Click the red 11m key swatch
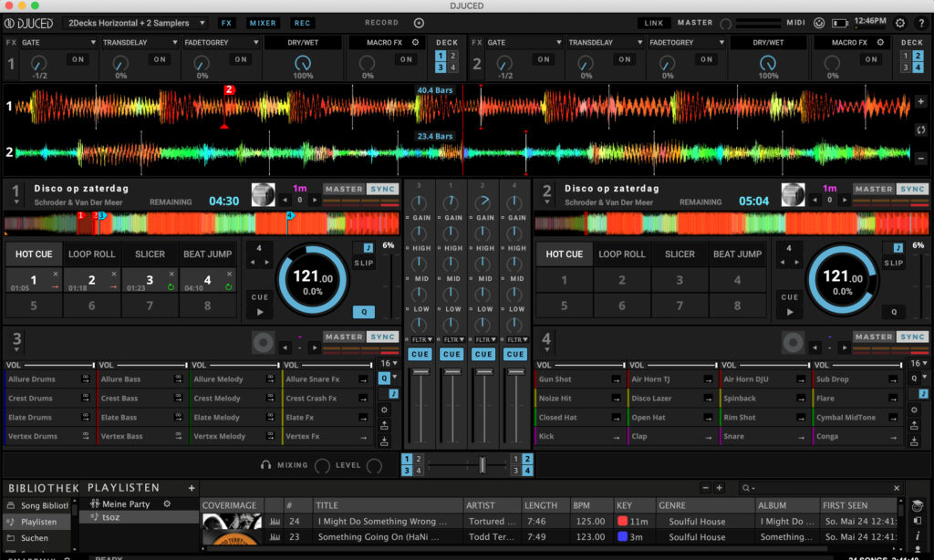 (x=622, y=521)
